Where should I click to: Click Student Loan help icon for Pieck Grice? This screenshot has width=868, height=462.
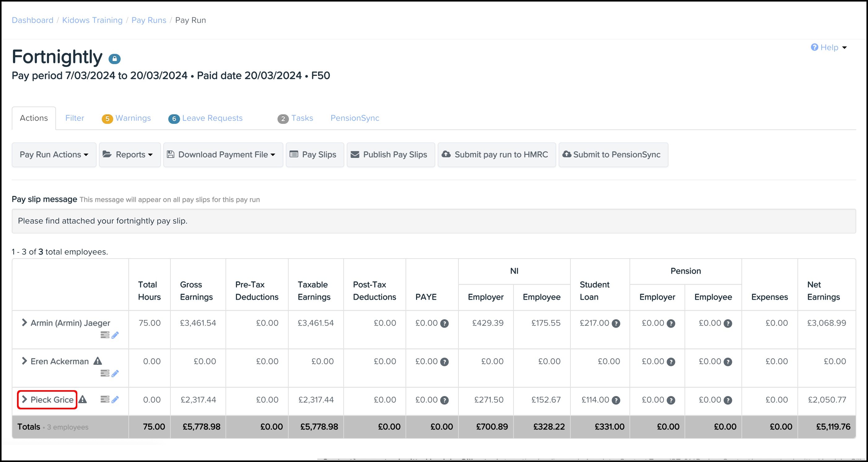[616, 400]
